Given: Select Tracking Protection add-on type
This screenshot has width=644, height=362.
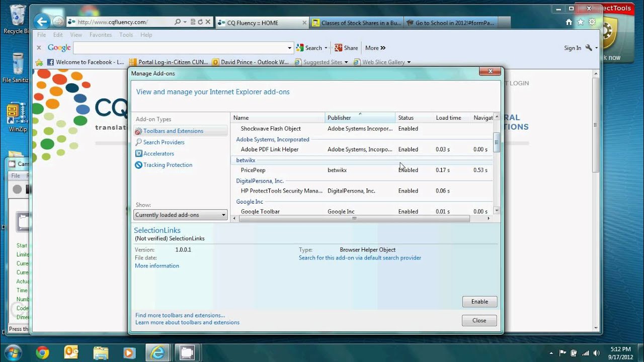Looking at the screenshot, I should [x=167, y=165].
